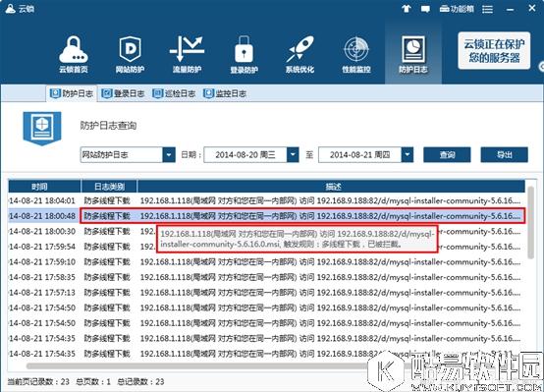Open 系统优化 rocket icon
Viewport: 544px width, 392px height.
point(300,54)
